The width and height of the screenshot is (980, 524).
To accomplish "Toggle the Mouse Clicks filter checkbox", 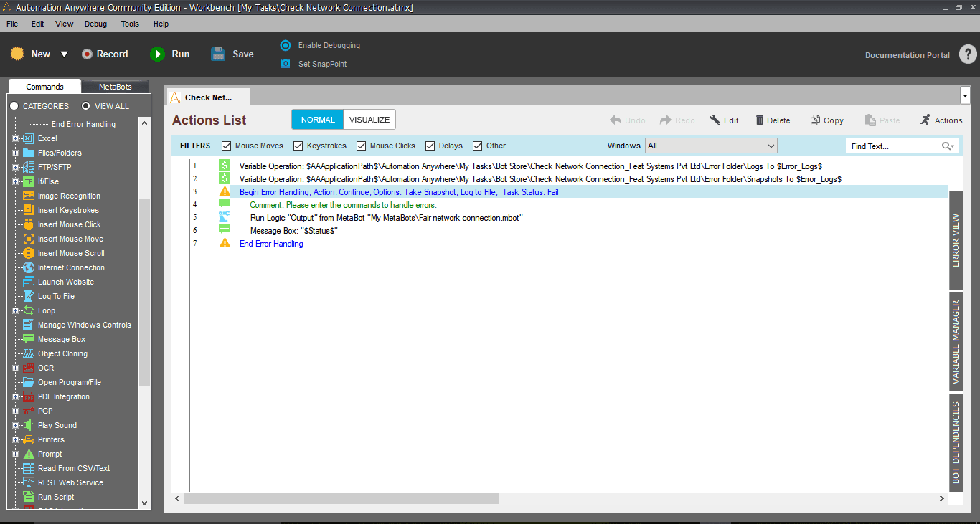I will click(x=362, y=146).
